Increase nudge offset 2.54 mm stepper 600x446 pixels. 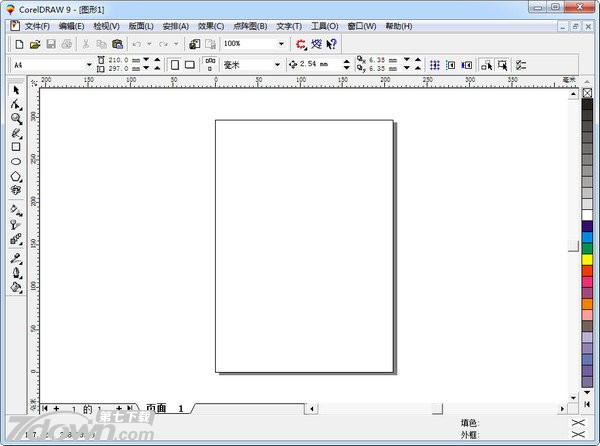coord(347,61)
